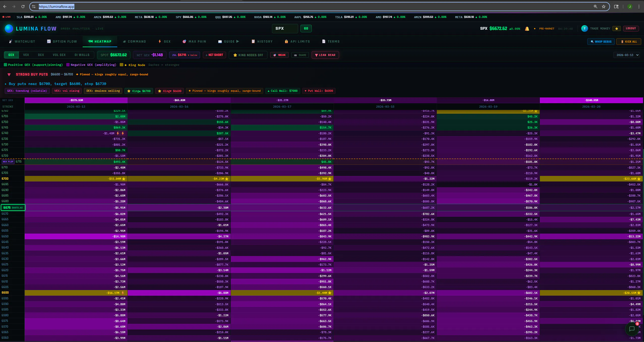Click the star on 6600 strike 2026-03-20 cell
644x342 pixels.
[639, 293]
